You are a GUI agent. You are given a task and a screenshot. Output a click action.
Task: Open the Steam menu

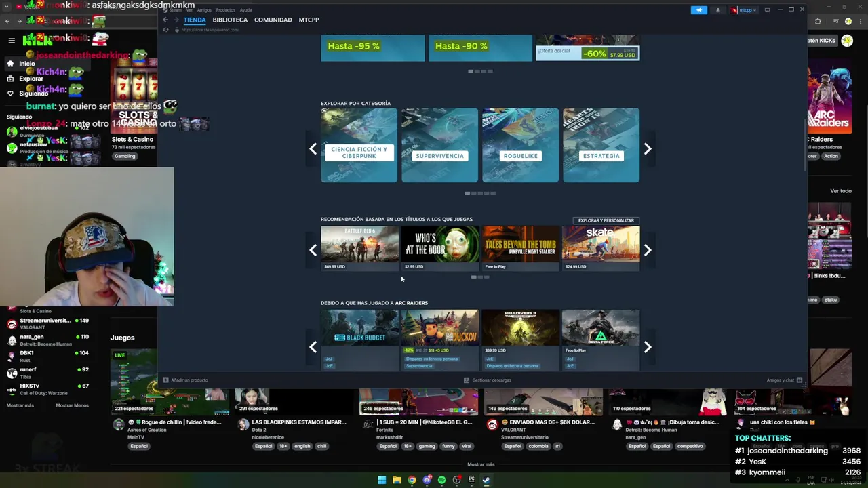(175, 10)
